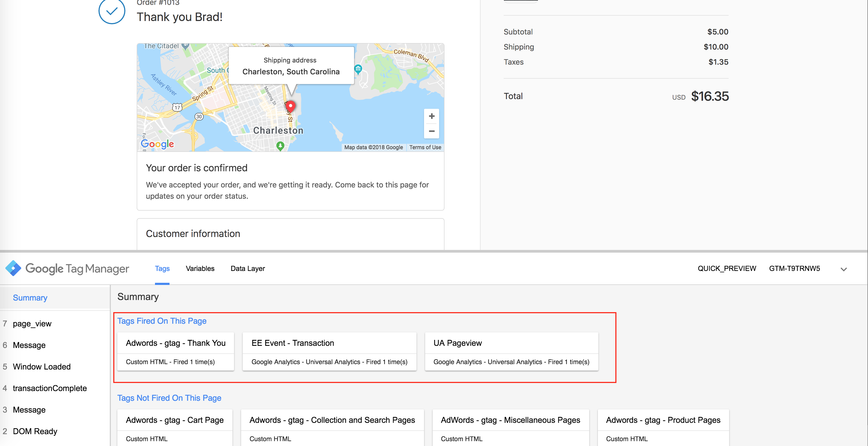Click the Shipping address callout on map

291,66
